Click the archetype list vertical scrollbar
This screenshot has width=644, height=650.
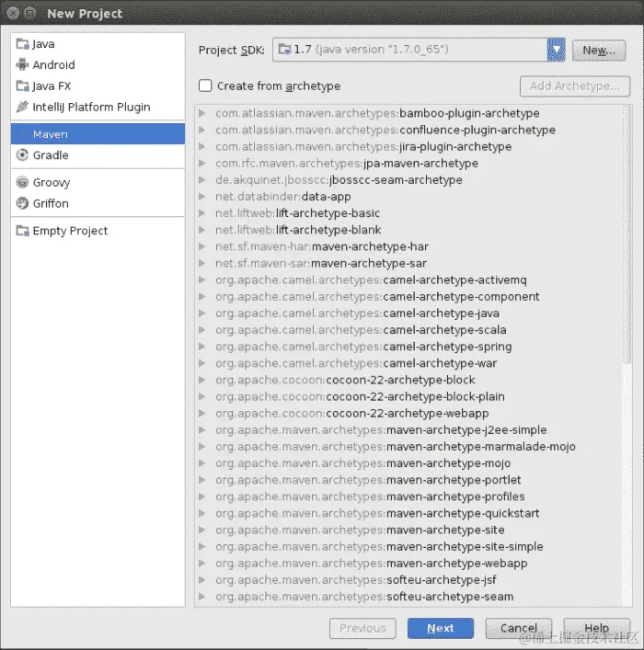click(627, 234)
